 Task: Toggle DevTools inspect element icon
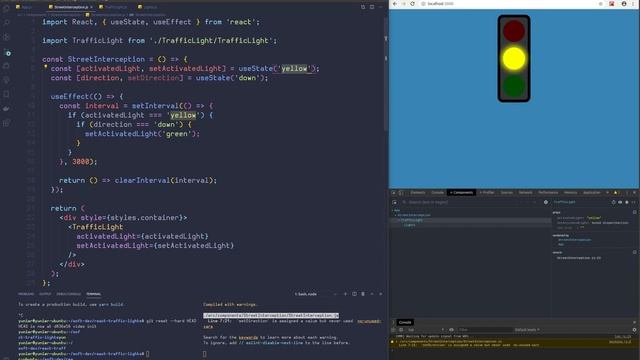pos(394,193)
